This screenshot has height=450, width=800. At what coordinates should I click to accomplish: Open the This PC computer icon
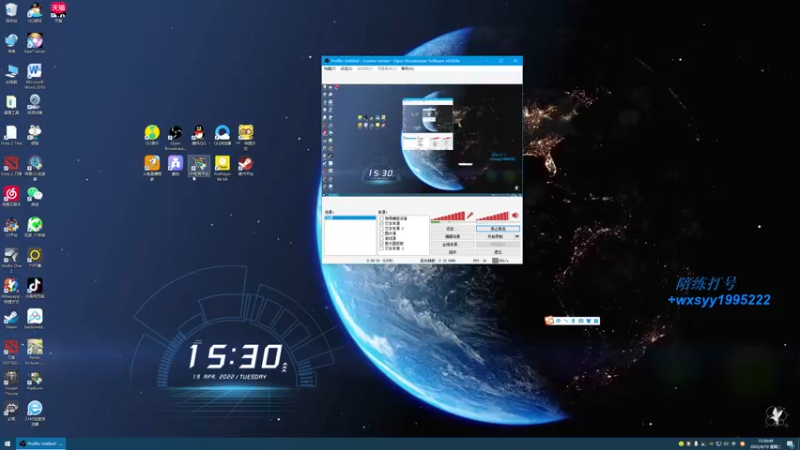click(11, 72)
